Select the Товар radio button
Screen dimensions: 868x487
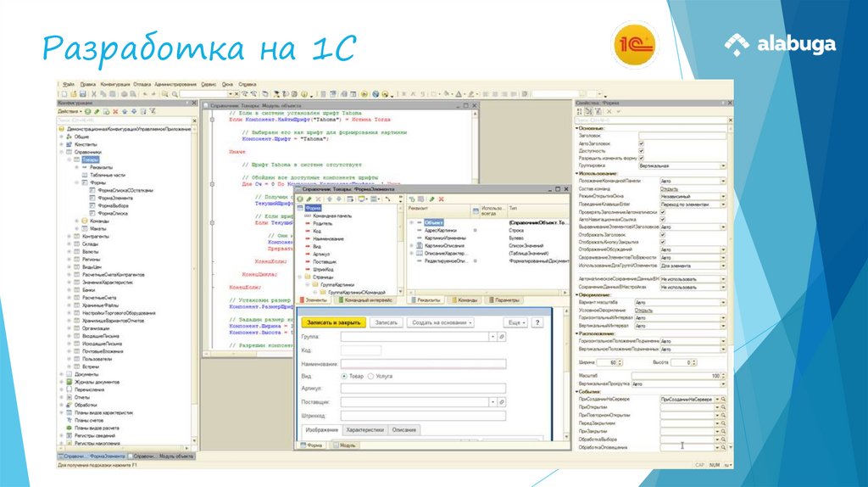coord(344,376)
